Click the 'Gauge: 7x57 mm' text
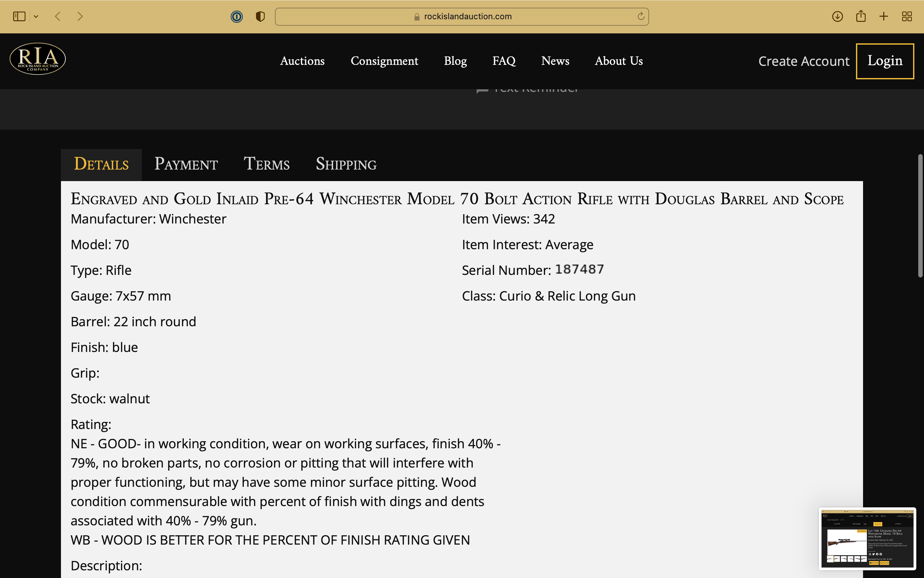This screenshot has height=578, width=924. click(x=121, y=296)
